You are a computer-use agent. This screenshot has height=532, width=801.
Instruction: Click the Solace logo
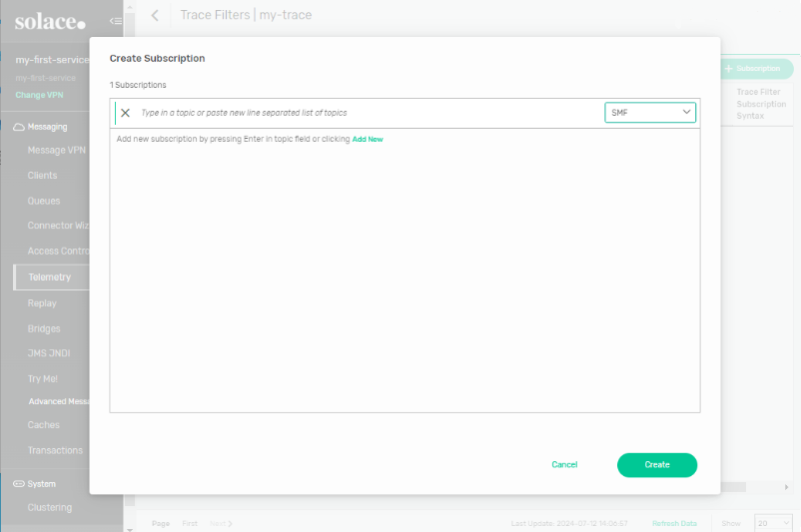click(x=50, y=22)
